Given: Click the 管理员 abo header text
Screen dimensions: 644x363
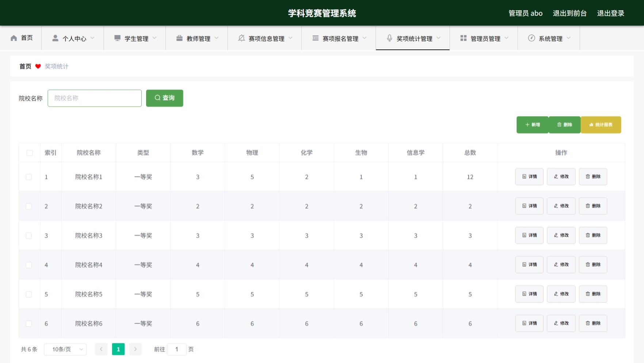Looking at the screenshot, I should pos(526,13).
